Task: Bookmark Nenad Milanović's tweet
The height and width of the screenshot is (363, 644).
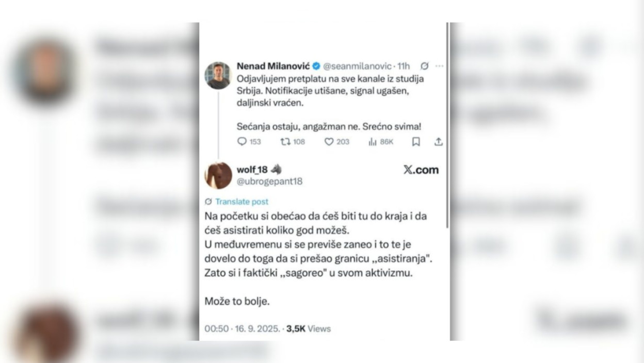Action: (416, 142)
